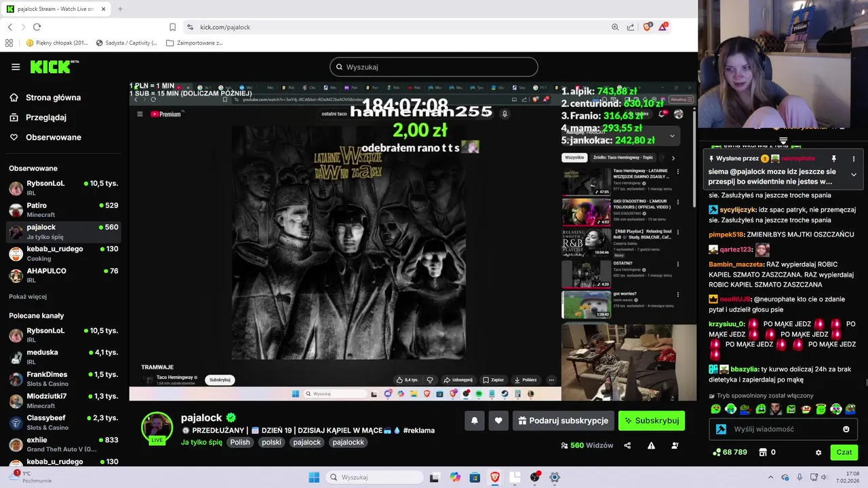Click Brave browser icon in taskbar
Image resolution: width=868 pixels, height=488 pixels.
[x=495, y=477]
